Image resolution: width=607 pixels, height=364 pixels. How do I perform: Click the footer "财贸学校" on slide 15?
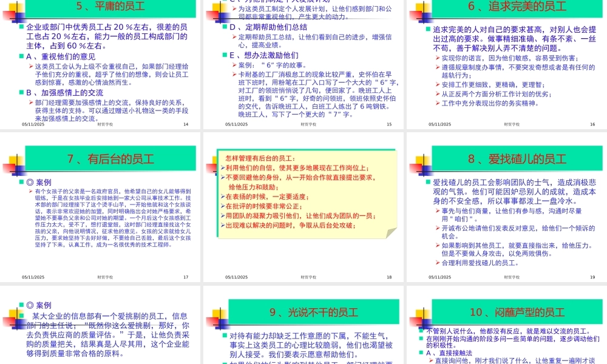(308, 124)
